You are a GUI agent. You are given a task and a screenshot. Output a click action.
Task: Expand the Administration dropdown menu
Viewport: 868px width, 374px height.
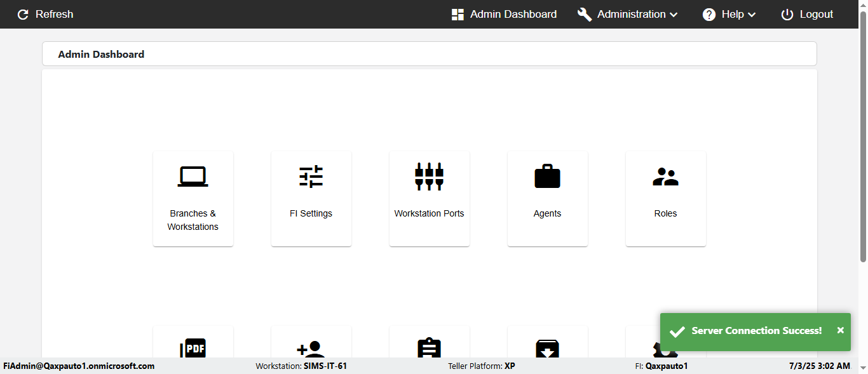[627, 14]
